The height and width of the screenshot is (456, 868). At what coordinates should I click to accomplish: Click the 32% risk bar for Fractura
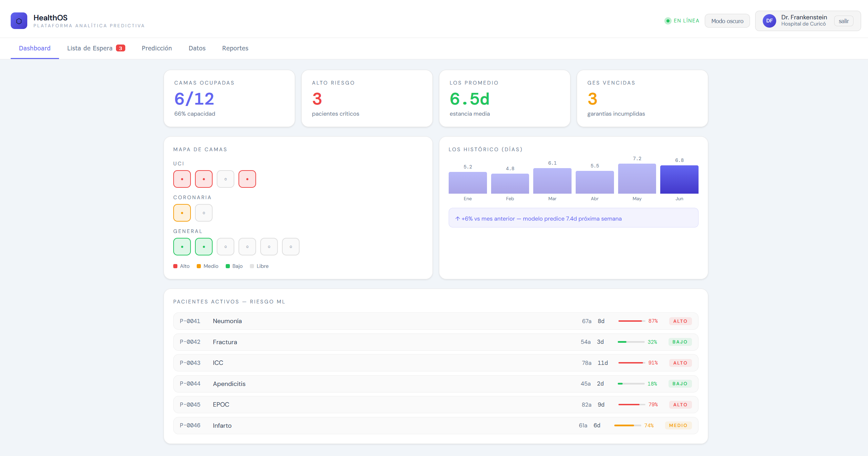631,342
